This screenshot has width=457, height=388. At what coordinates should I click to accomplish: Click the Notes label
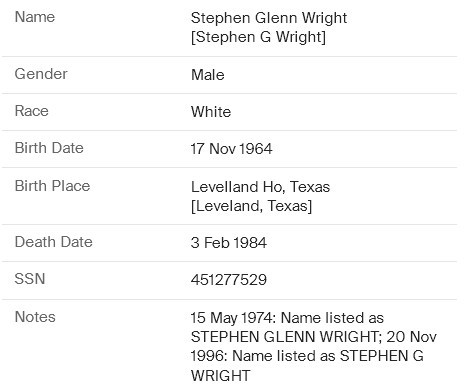click(x=35, y=317)
